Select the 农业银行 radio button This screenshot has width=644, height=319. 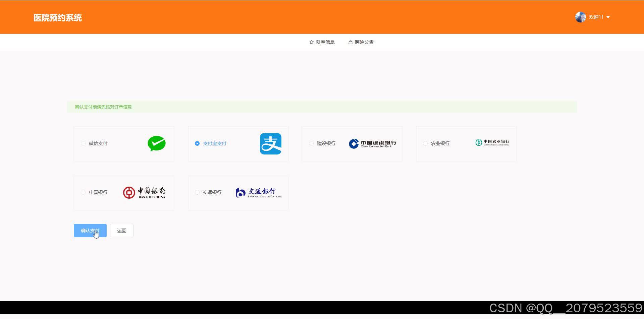425,143
